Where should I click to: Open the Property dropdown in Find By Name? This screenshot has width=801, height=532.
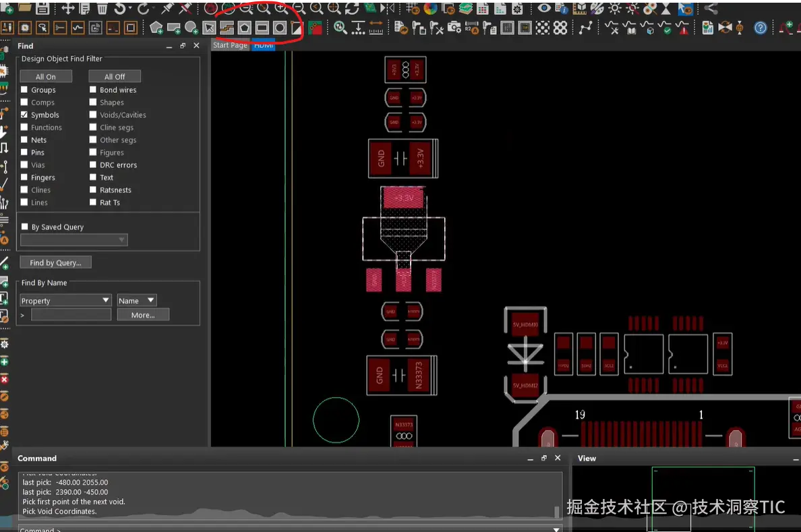tap(65, 301)
